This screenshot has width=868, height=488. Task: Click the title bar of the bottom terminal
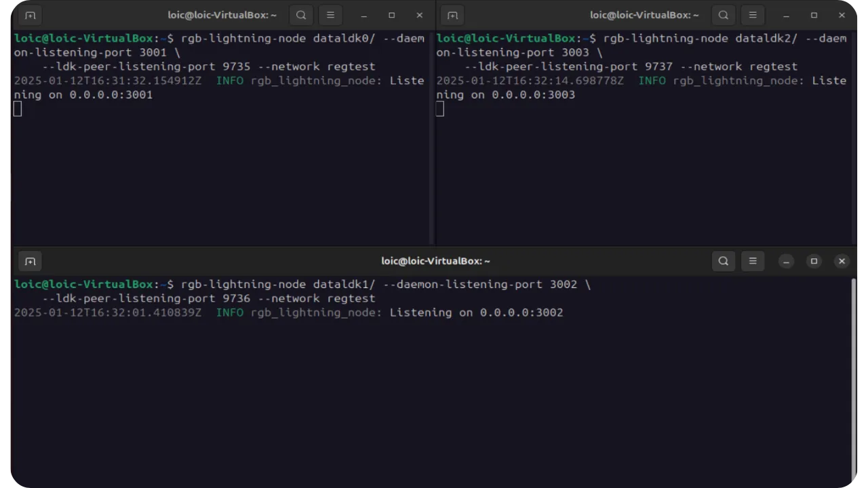tap(435, 261)
